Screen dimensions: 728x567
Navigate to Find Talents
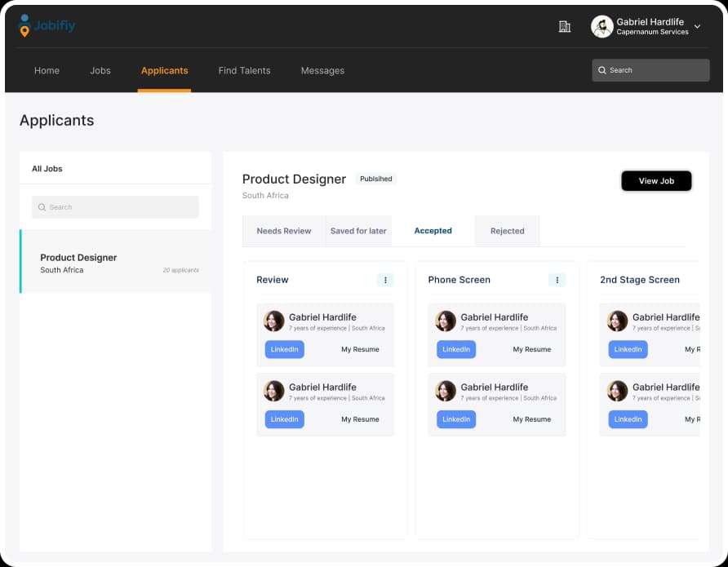click(244, 70)
